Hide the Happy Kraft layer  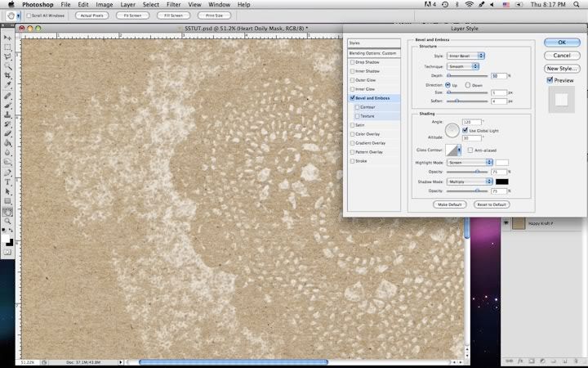(506, 223)
